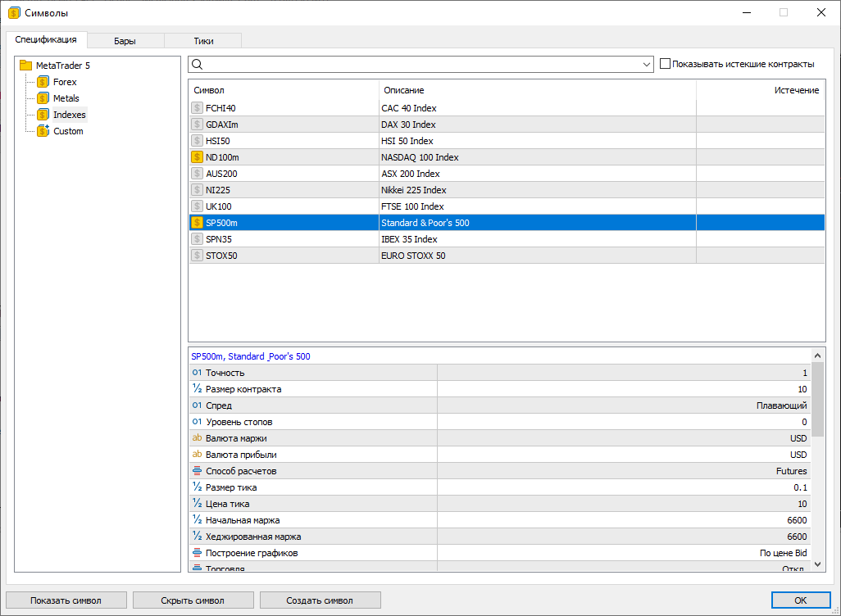Click the specification scrollbar down arrow
The height and width of the screenshot is (616, 841).
(817, 564)
